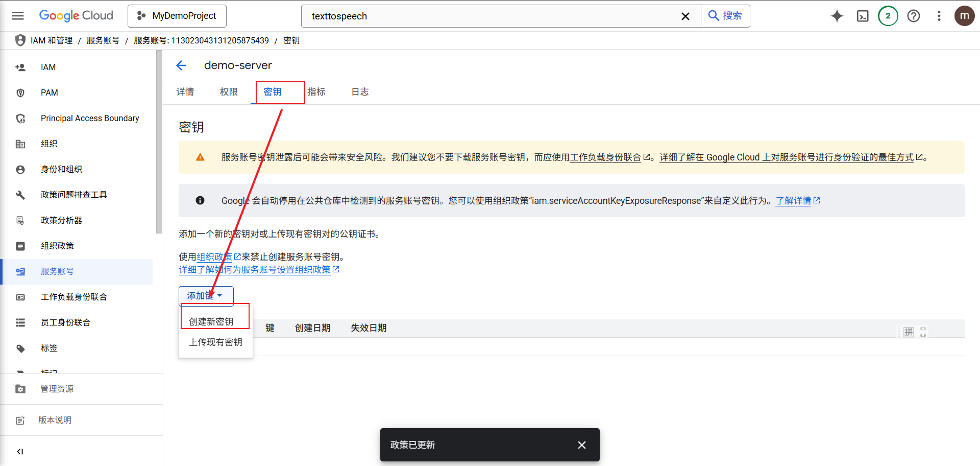Open the account avatar labeled m
Screen dimensions: 980x466
(x=964, y=16)
